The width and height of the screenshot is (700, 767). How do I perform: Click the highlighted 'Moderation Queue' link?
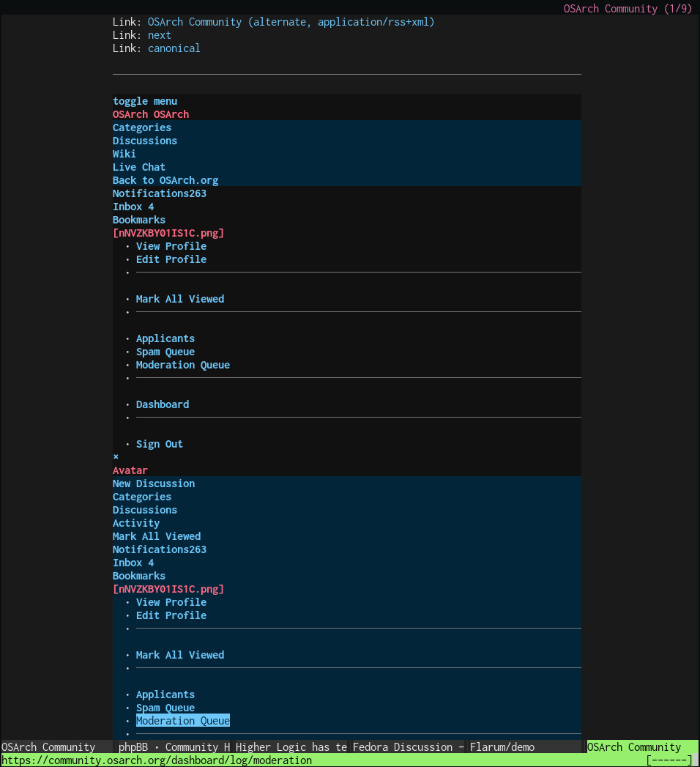[x=183, y=721]
